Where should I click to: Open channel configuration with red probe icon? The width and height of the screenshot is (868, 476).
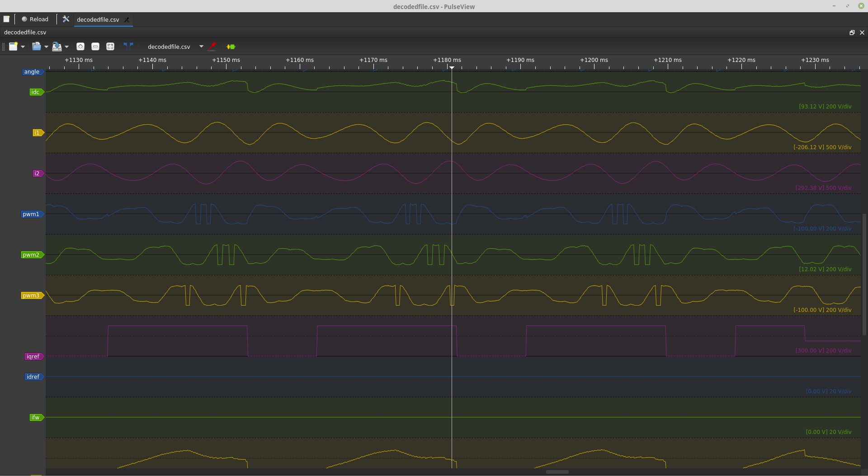coord(212,47)
